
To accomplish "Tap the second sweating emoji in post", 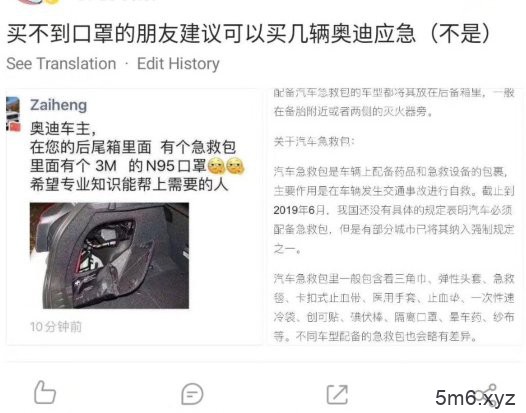I will [235, 166].
